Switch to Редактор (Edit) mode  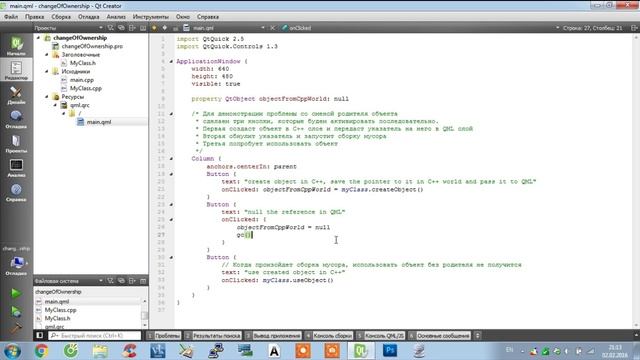point(16,70)
